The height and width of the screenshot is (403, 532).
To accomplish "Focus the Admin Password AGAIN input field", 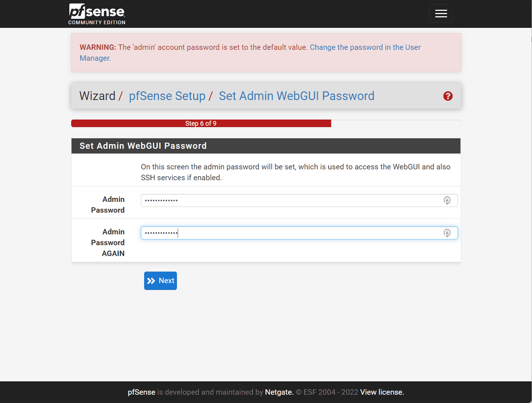I will click(289, 233).
